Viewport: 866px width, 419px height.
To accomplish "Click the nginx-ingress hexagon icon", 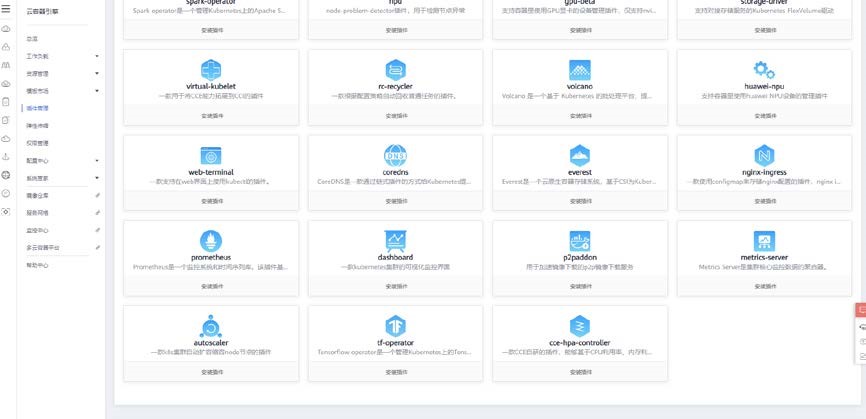I will pos(764,156).
